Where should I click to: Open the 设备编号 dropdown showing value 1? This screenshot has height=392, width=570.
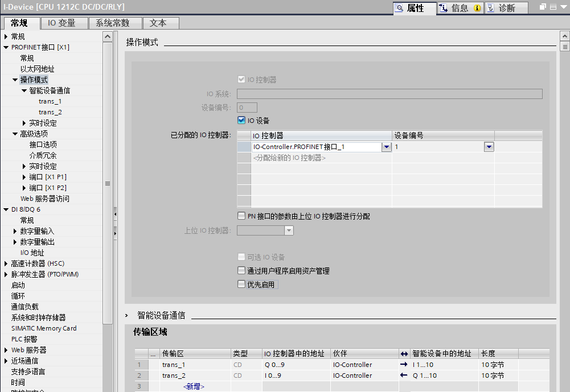coord(489,147)
